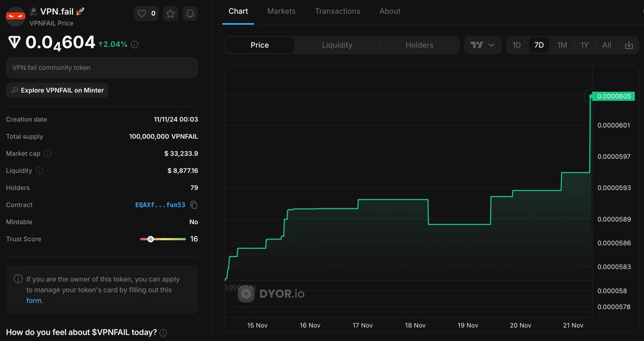
Task: Adjust the Trust Score slider handle
Action: click(151, 239)
